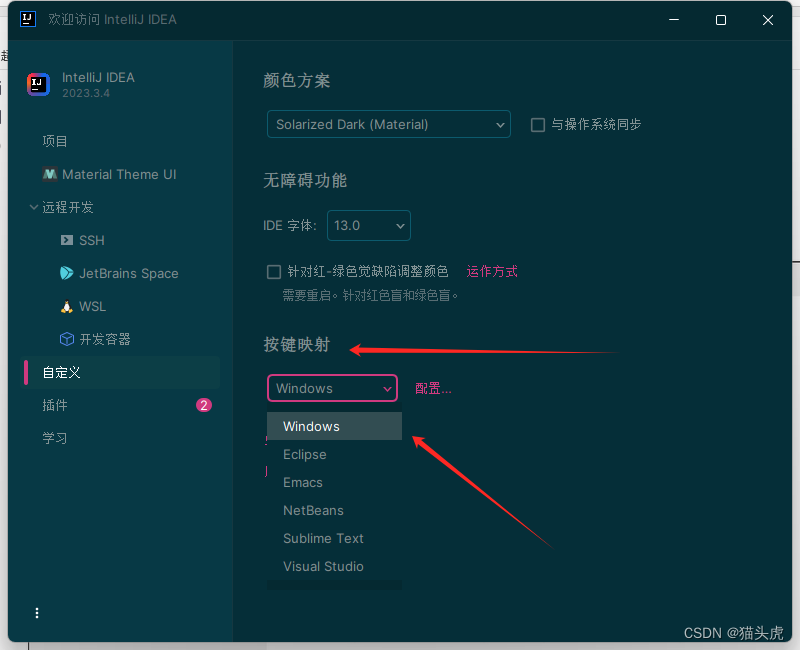Maximize the IntelliJ IDEA welcome window
The height and width of the screenshot is (650, 800).
tap(721, 19)
